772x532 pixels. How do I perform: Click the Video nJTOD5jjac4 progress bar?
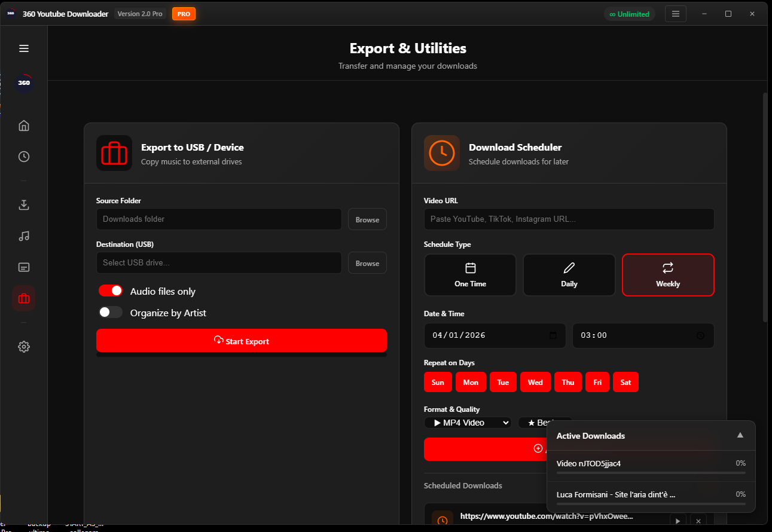[651, 473]
